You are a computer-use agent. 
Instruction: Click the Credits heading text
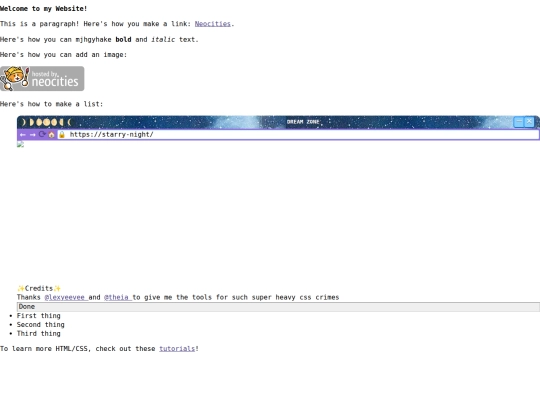tap(39, 288)
